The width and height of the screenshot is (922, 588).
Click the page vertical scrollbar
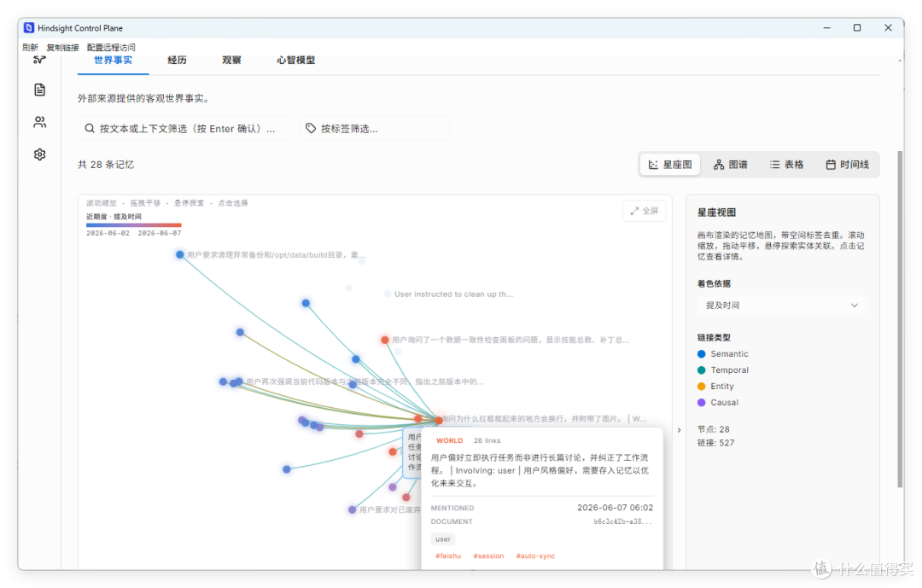(900, 319)
